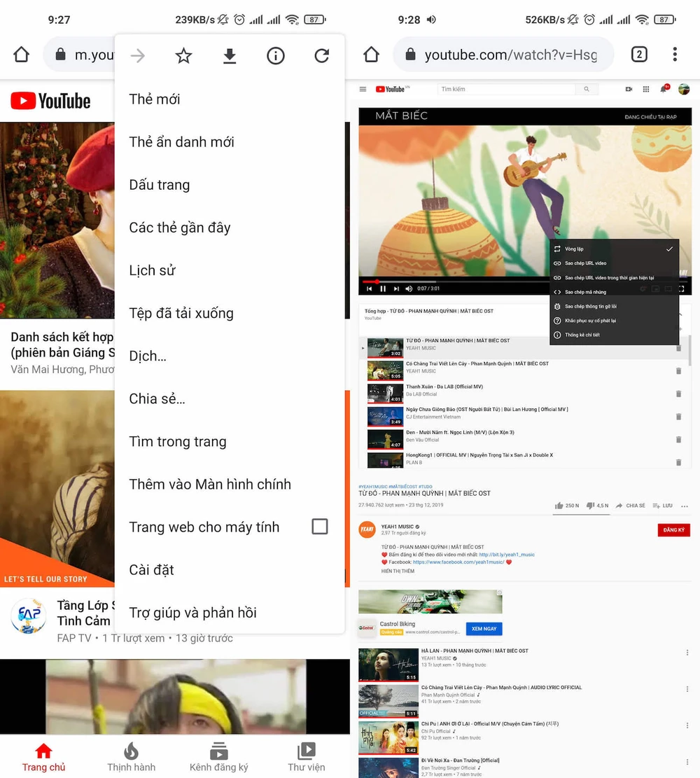The image size is (700, 778).
Task: Mute the video with the volume icon
Action: (x=407, y=287)
